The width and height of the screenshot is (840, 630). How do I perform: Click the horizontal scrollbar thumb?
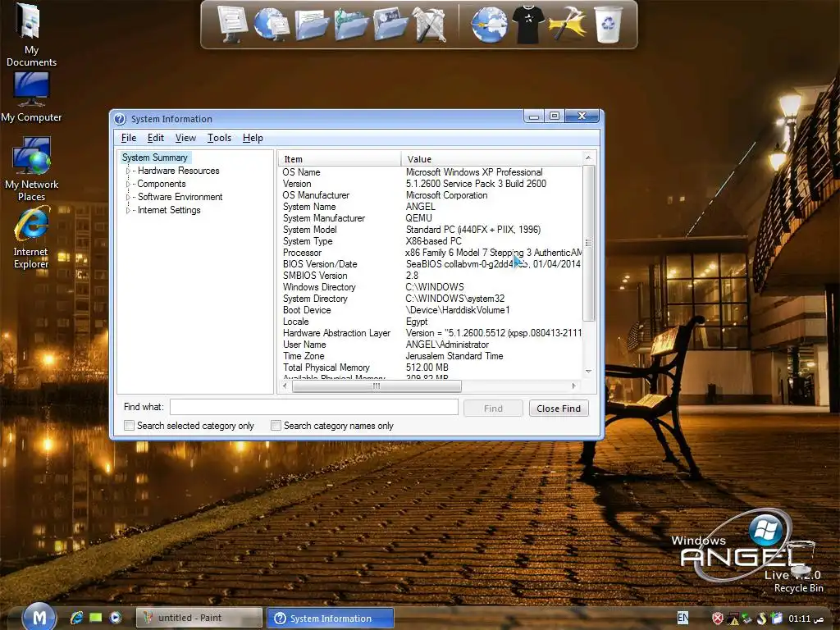pos(376,386)
